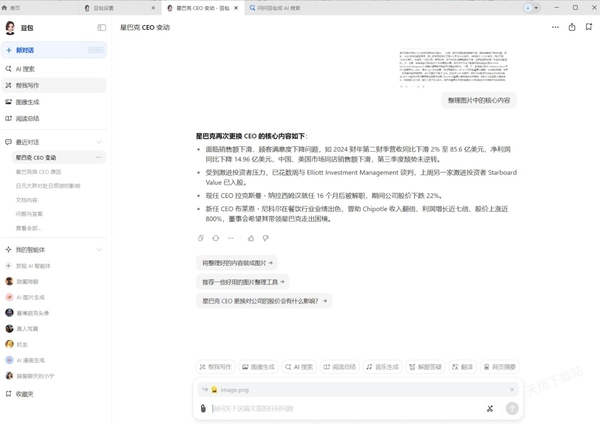This screenshot has height=424, width=600.
Task: Click the share icon in the header
Action: (572, 27)
